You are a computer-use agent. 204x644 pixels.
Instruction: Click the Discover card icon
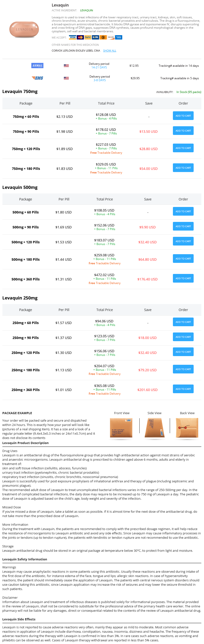(111, 38)
